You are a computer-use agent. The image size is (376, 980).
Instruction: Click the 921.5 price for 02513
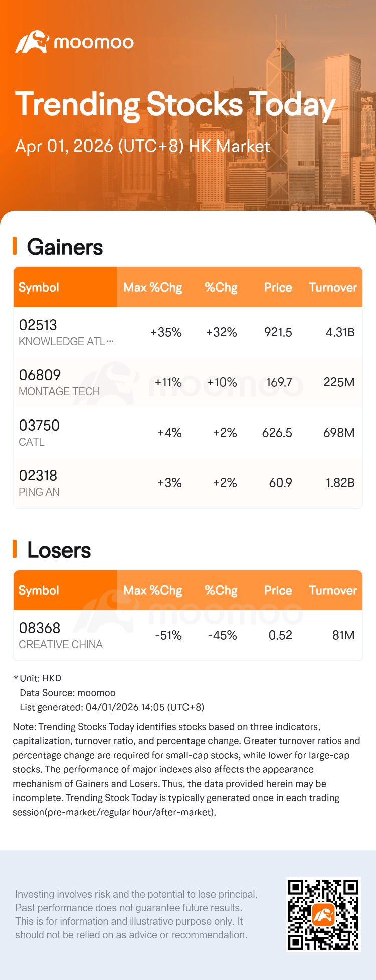click(x=278, y=332)
